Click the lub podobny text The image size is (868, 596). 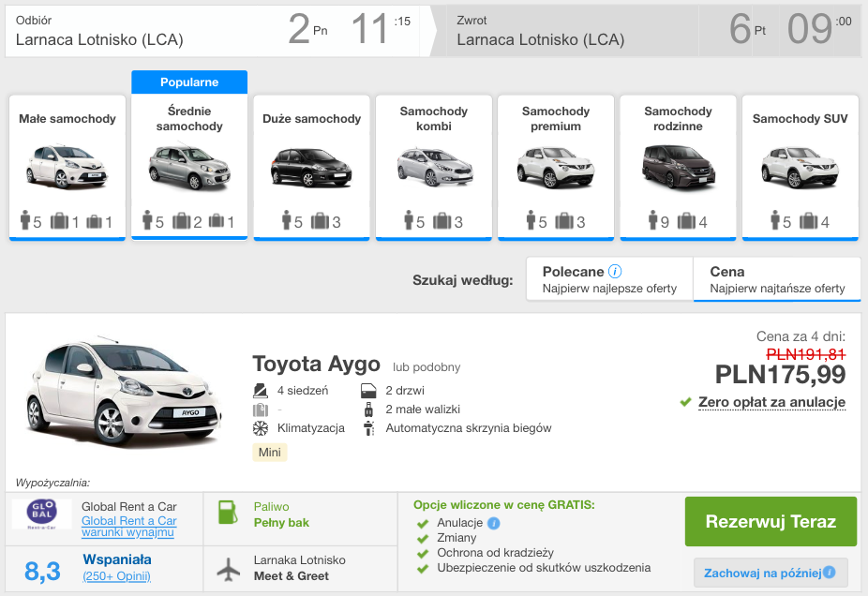pos(427,367)
